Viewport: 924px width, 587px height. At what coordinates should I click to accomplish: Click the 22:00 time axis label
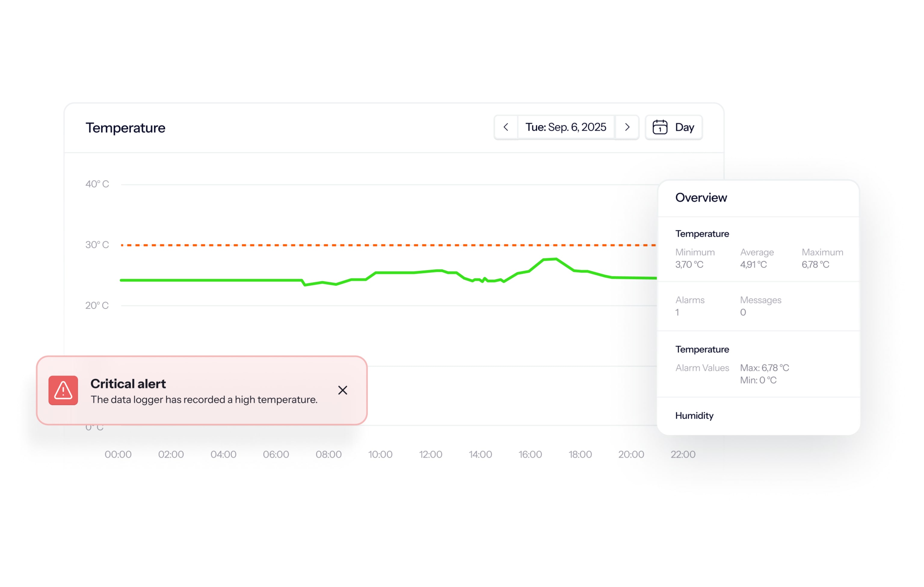click(x=683, y=454)
